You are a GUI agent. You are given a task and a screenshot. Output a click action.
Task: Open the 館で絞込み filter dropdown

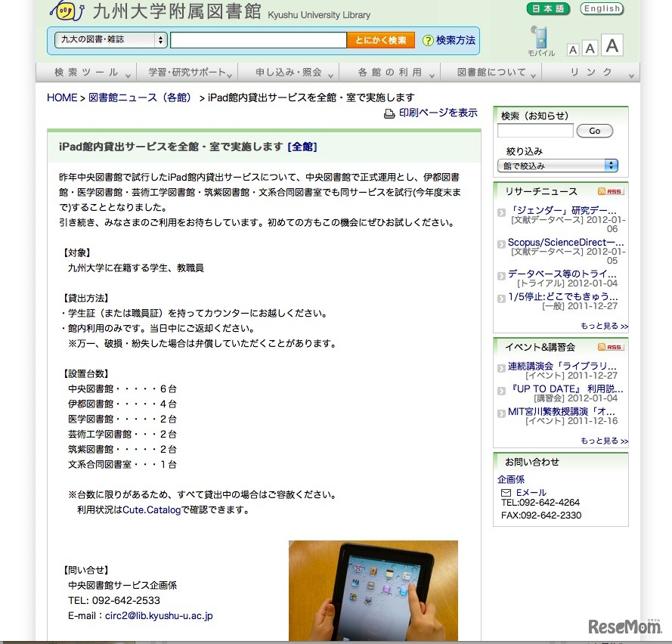557,165
